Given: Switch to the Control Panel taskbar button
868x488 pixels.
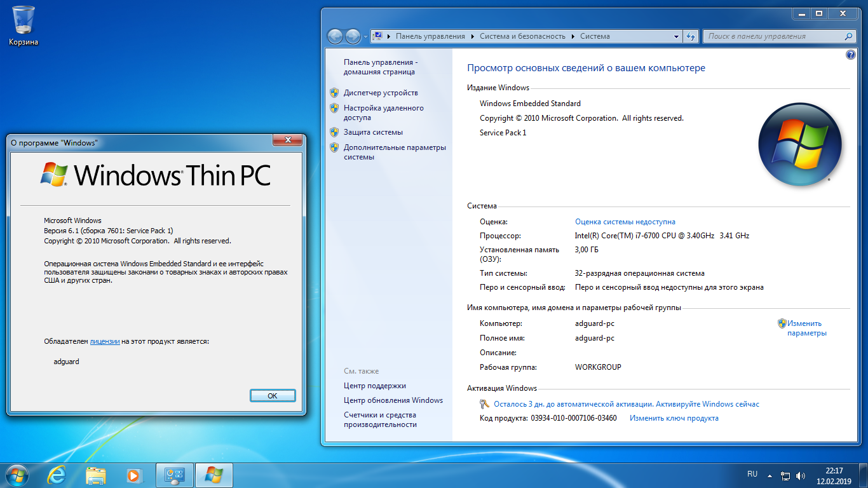Looking at the screenshot, I should tap(175, 475).
